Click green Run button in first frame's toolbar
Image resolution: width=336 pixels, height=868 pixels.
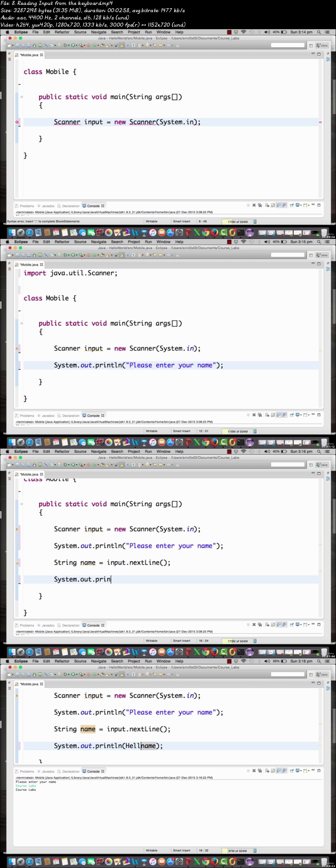73,45
